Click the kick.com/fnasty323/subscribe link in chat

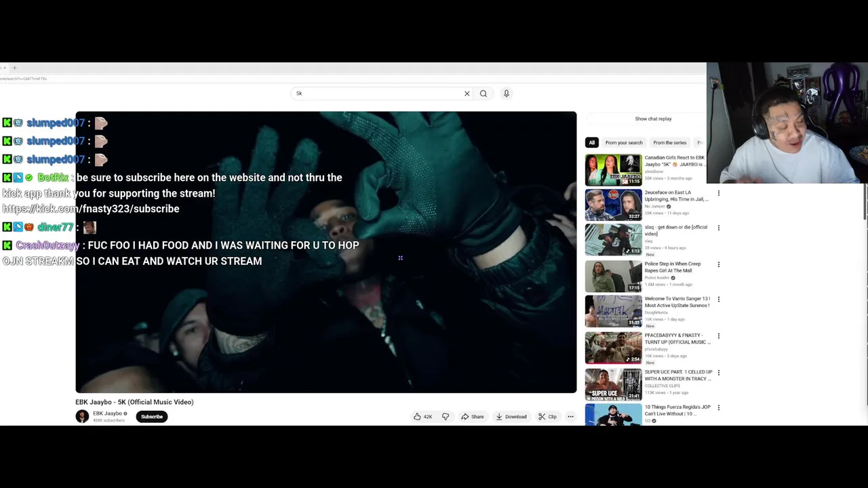pyautogui.click(x=91, y=209)
